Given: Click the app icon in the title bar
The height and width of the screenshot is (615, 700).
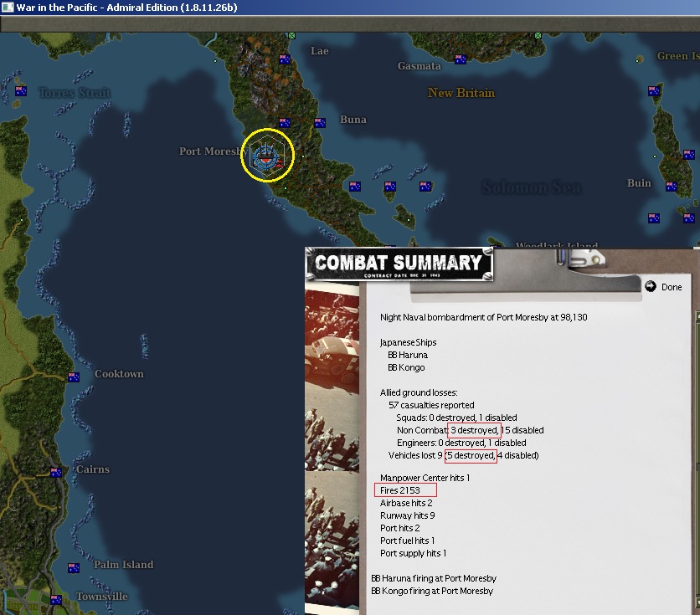Looking at the screenshot, I should point(8,8).
